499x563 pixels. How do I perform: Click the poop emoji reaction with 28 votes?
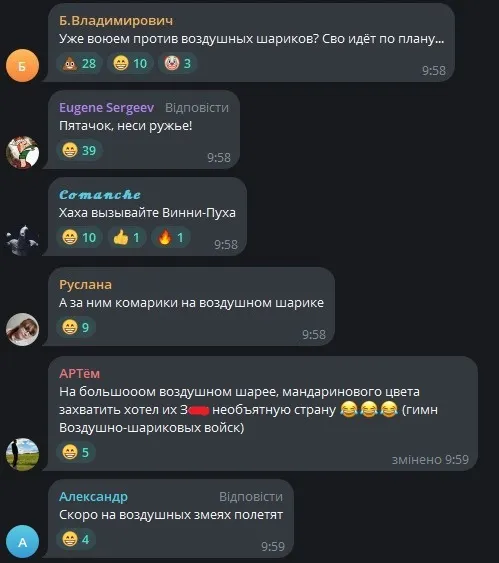pyautogui.click(x=79, y=64)
